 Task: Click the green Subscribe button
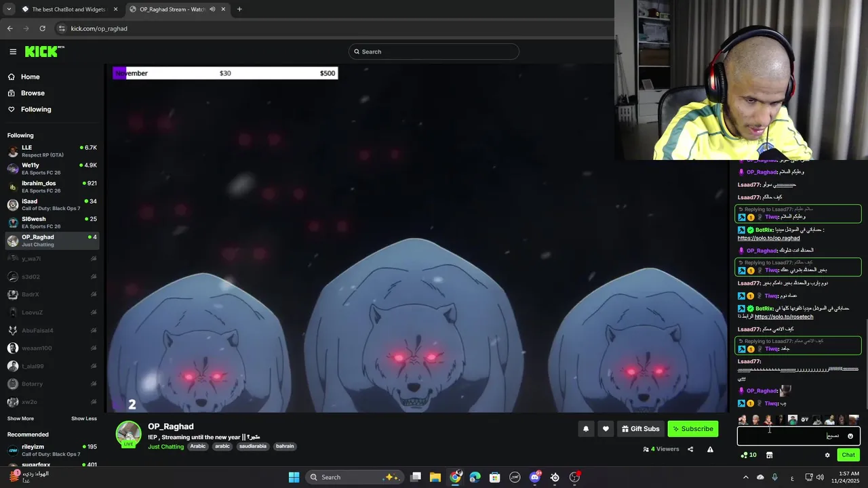coord(693,429)
